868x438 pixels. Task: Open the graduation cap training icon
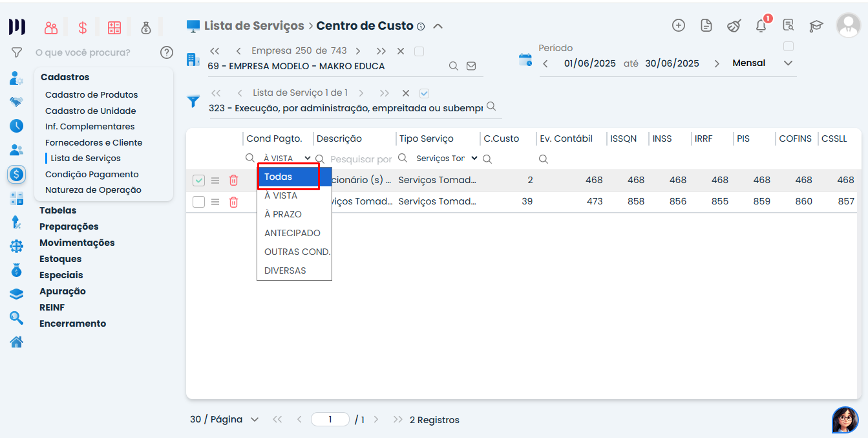(816, 25)
